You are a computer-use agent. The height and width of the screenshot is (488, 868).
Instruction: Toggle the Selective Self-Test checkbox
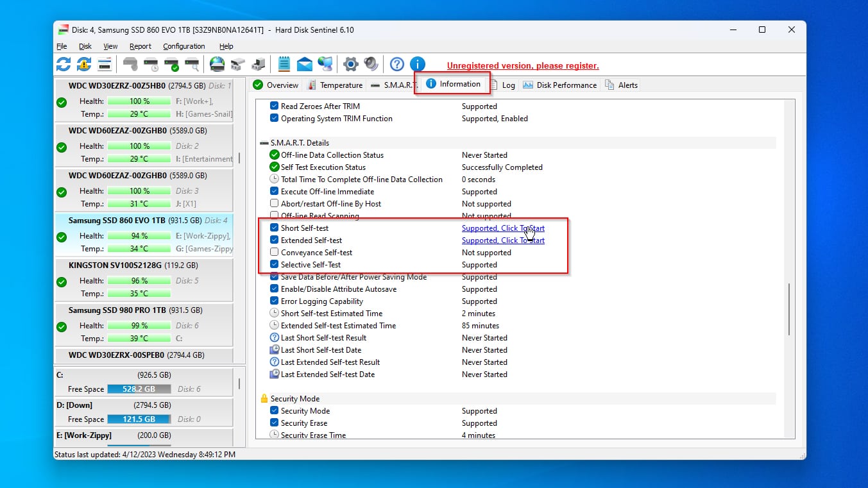[x=275, y=265]
